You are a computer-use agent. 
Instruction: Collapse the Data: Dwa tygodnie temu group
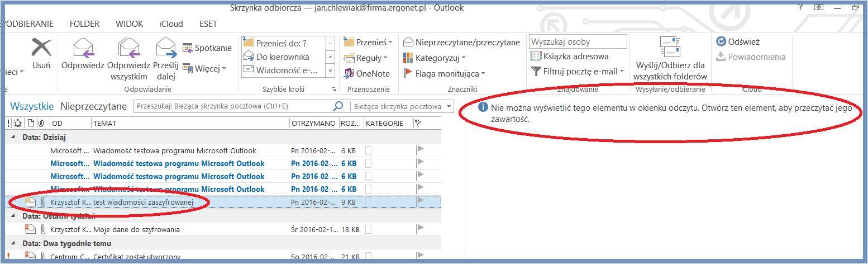tap(13, 243)
